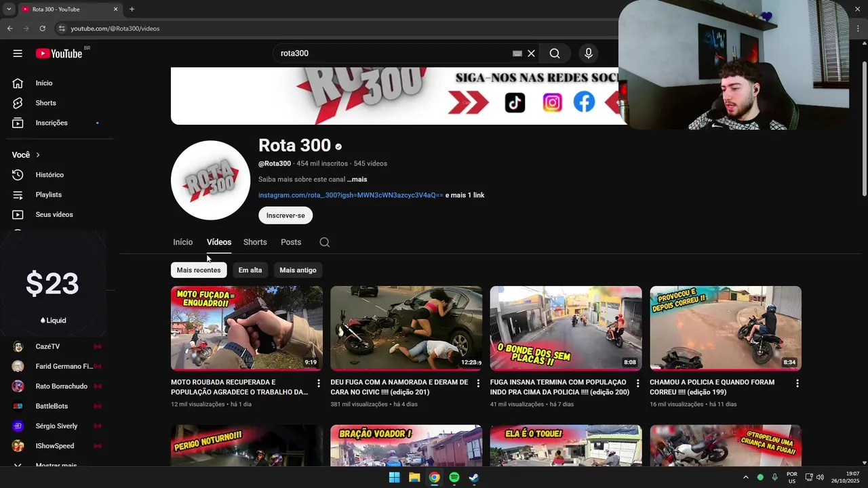Open the Windows Start button
This screenshot has height=488, width=868.
tap(394, 477)
